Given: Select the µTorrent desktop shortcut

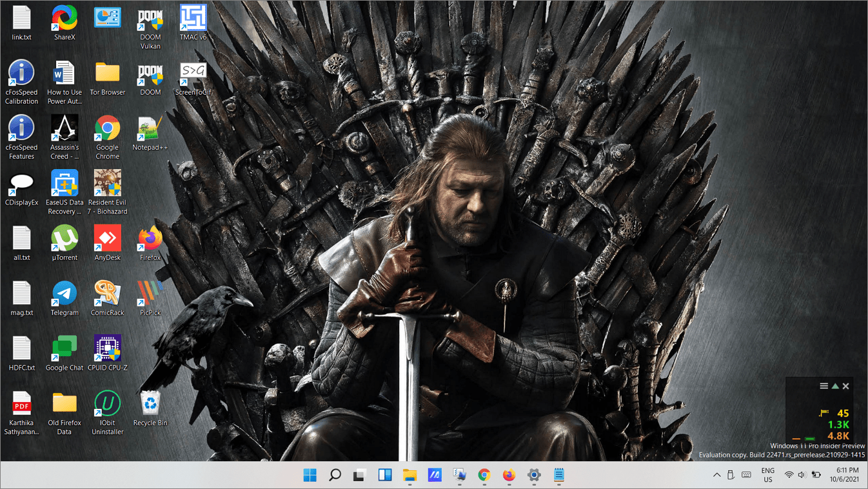Looking at the screenshot, I should click(x=64, y=243).
